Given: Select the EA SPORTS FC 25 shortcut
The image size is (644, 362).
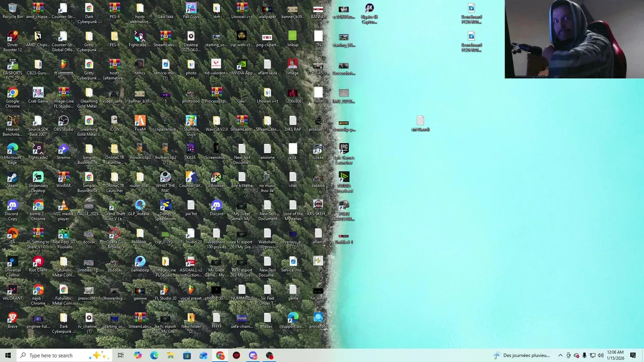Looking at the screenshot, I should [13, 70].
